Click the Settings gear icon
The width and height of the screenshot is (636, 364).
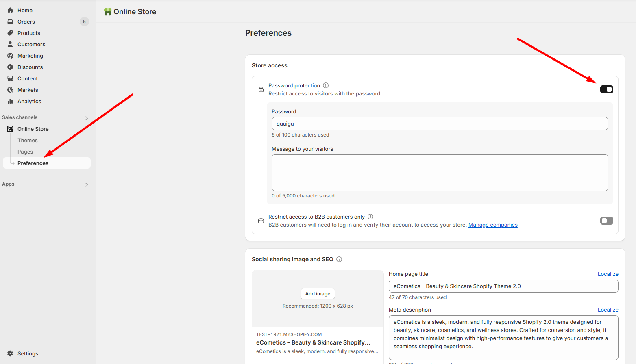pos(10,353)
